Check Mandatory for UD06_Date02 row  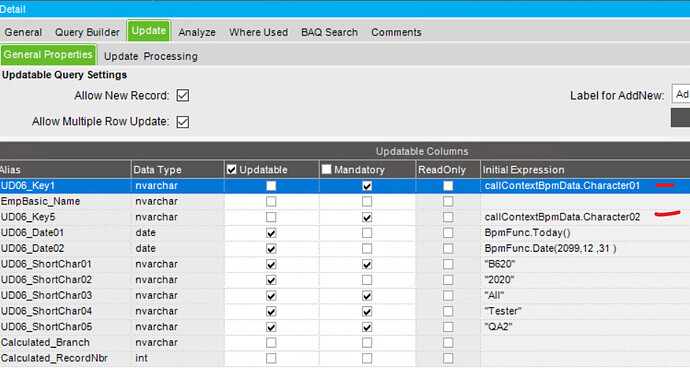[367, 248]
